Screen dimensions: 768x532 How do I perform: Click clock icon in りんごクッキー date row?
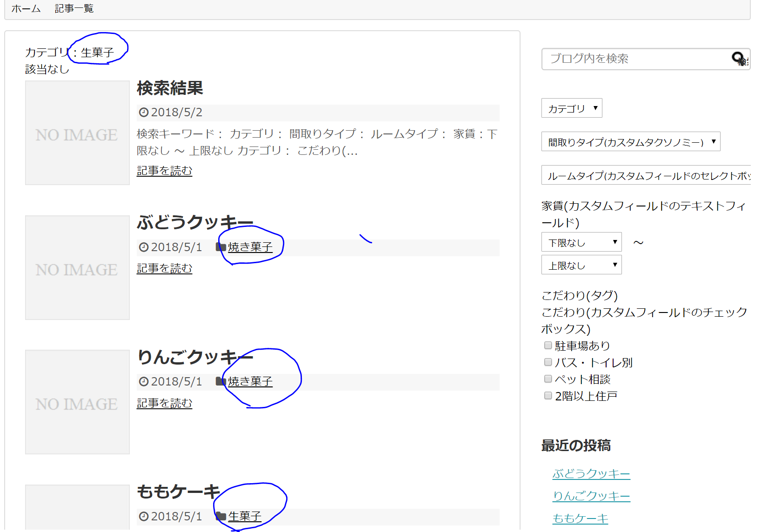click(x=144, y=381)
